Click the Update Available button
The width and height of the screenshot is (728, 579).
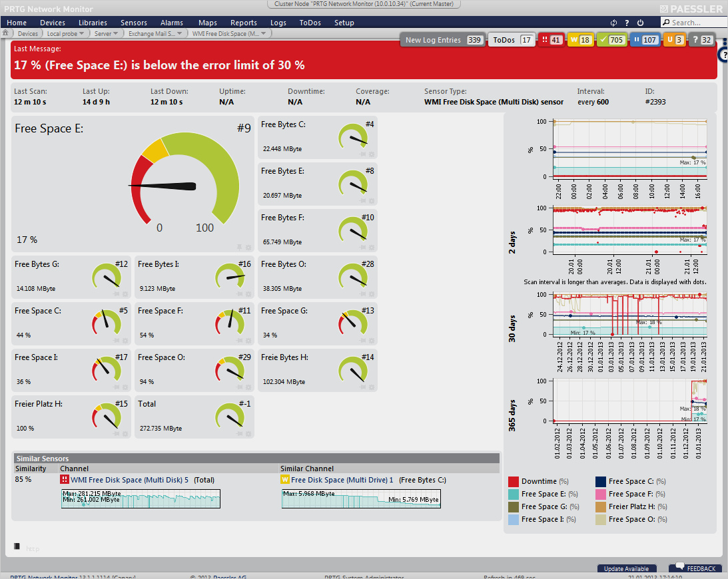tap(626, 569)
